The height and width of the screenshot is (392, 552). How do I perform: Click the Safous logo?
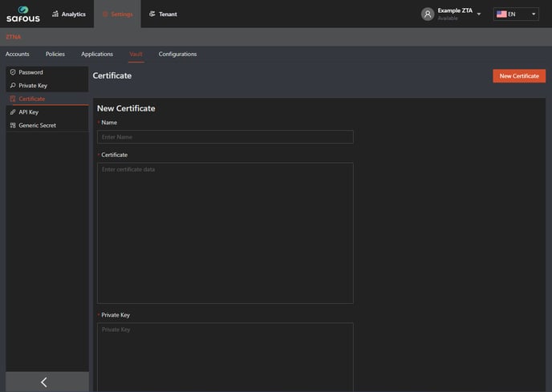click(x=23, y=14)
